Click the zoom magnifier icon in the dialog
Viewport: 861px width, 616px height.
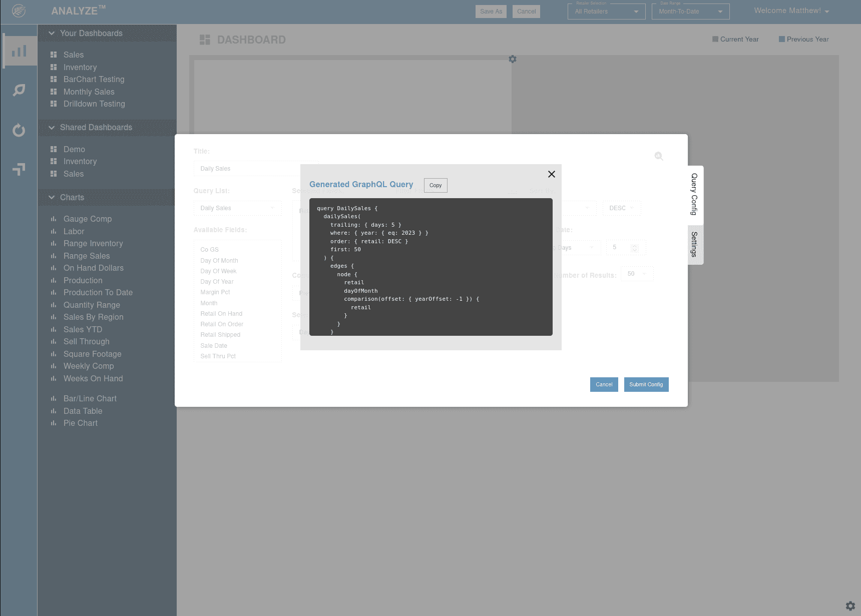point(659,156)
